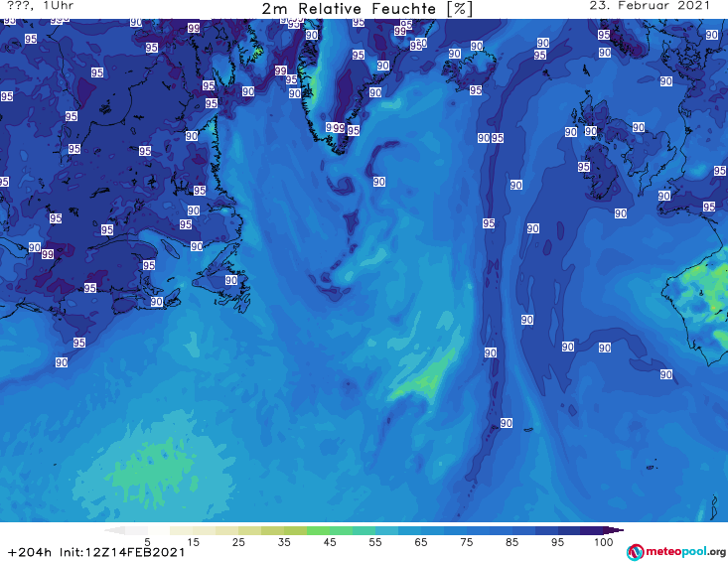Click the "+204h Init:12Z14FEB2021" forecast text
728x562 pixels.
(x=96, y=552)
